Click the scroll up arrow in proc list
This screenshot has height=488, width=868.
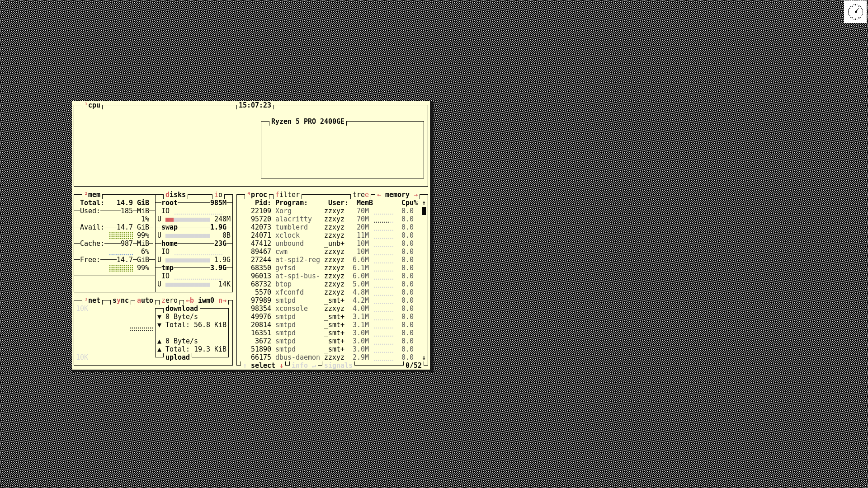pyautogui.click(x=424, y=203)
